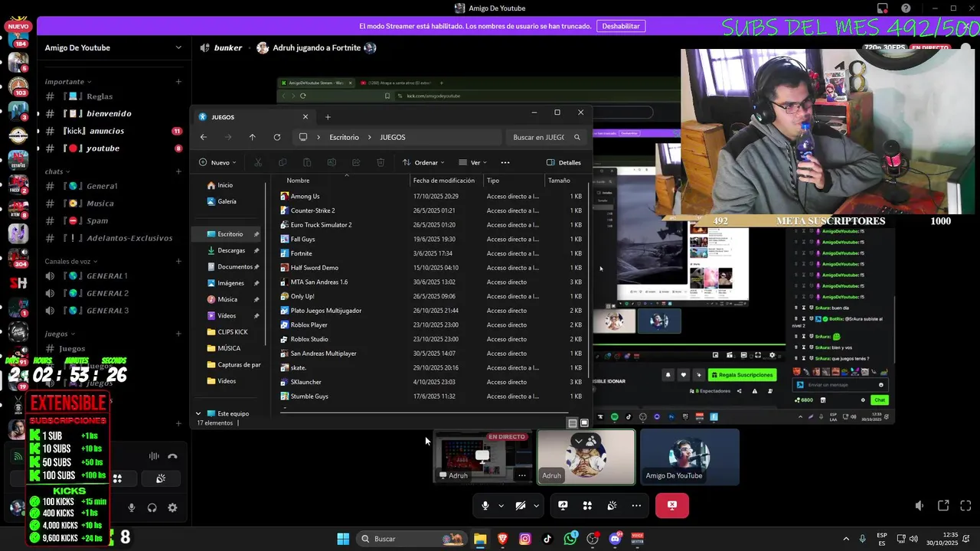This screenshot has width=980, height=551.
Task: Collapse the importante channel category
Action: (67, 81)
